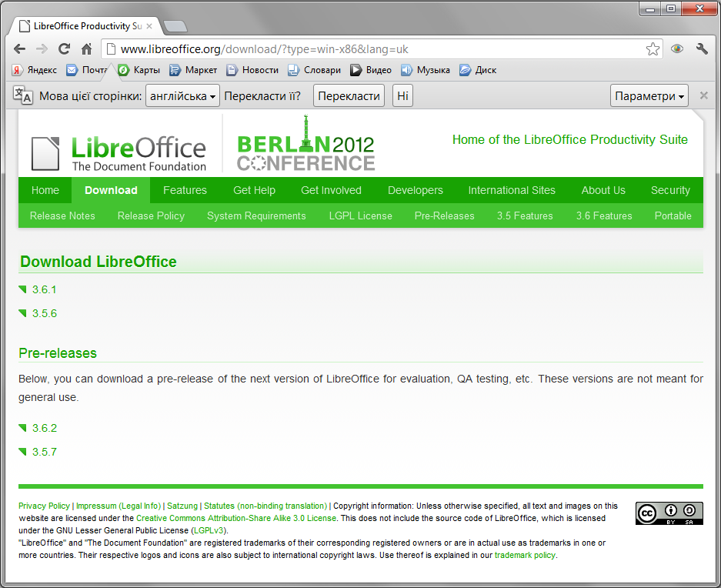The height and width of the screenshot is (588, 721).
Task: Open the Satzung footer link
Action: [x=182, y=506]
